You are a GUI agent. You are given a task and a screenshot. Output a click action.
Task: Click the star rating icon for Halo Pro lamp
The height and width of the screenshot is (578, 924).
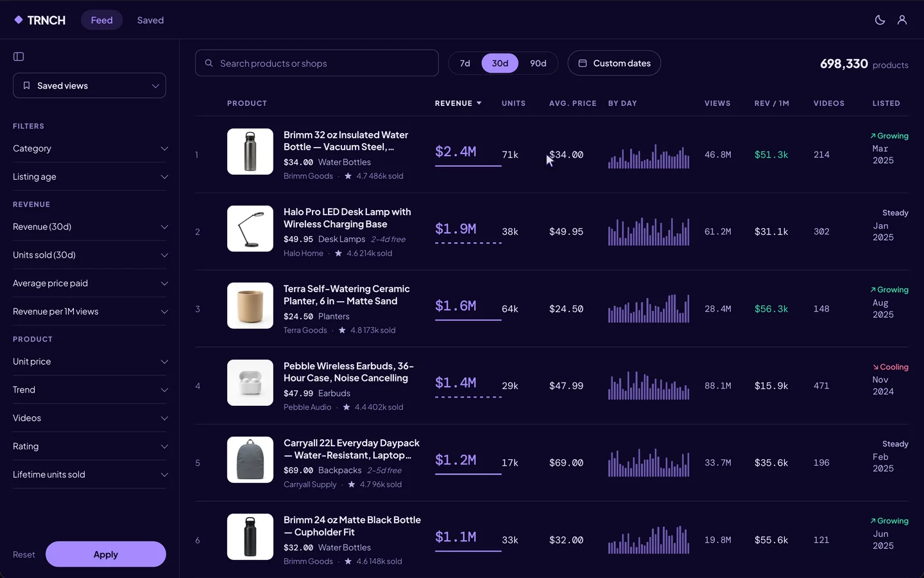tap(338, 253)
